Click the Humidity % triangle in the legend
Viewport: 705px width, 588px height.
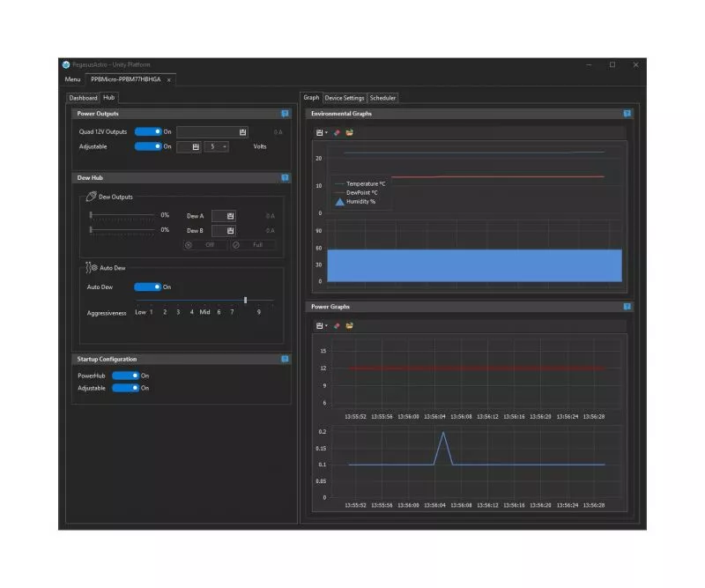(340, 202)
